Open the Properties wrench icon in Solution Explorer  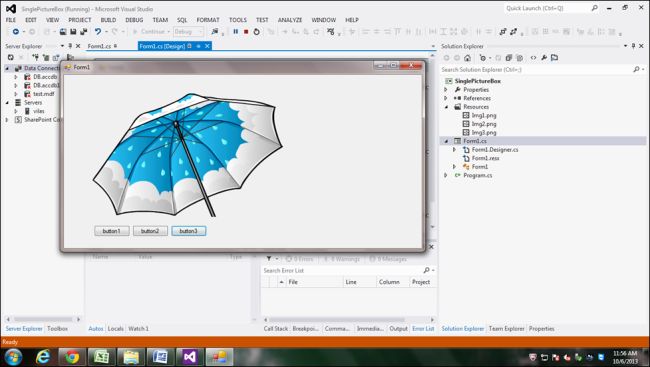pyautogui.click(x=544, y=58)
